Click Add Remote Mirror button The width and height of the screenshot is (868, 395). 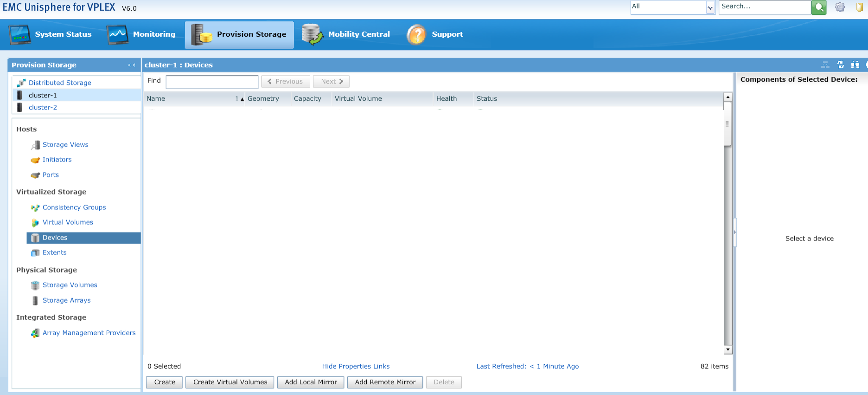pos(385,382)
